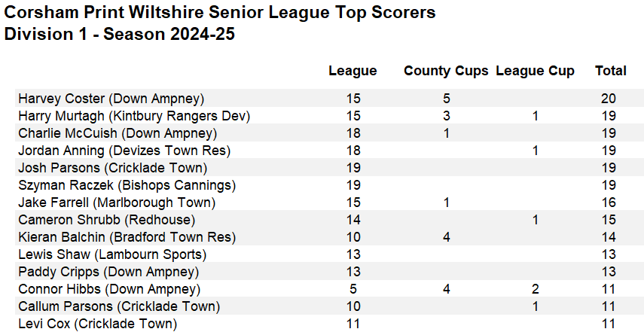The width and height of the screenshot is (644, 332).
Task: Select Jordan Anning of Devizes Town Res
Action: click(124, 151)
